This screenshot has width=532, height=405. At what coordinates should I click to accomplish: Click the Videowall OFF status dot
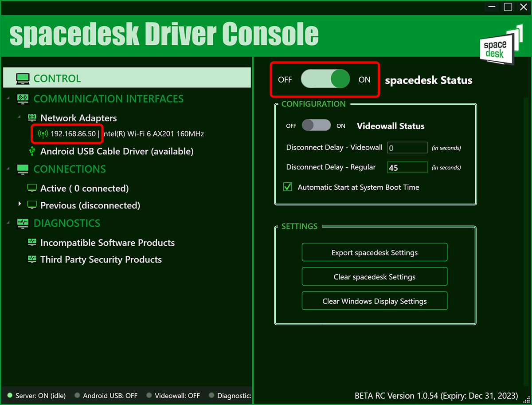[149, 395]
